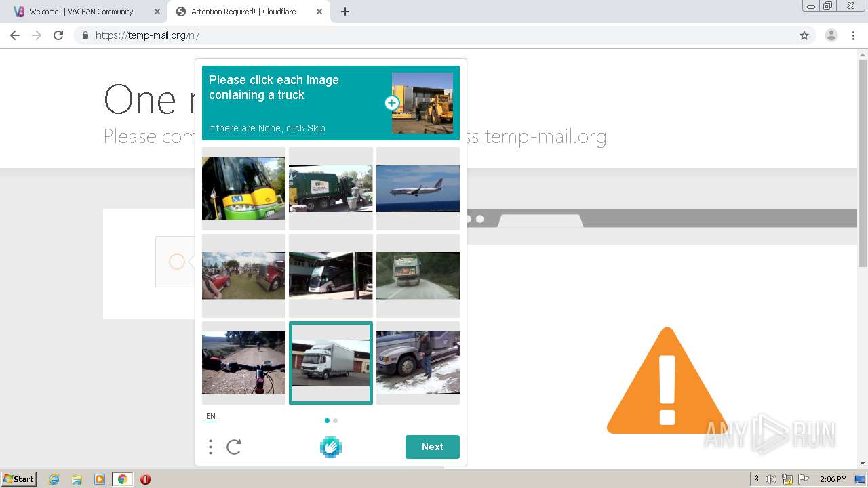This screenshot has width=868, height=488.
Task: Go forward using the browser arrow
Action: (37, 35)
